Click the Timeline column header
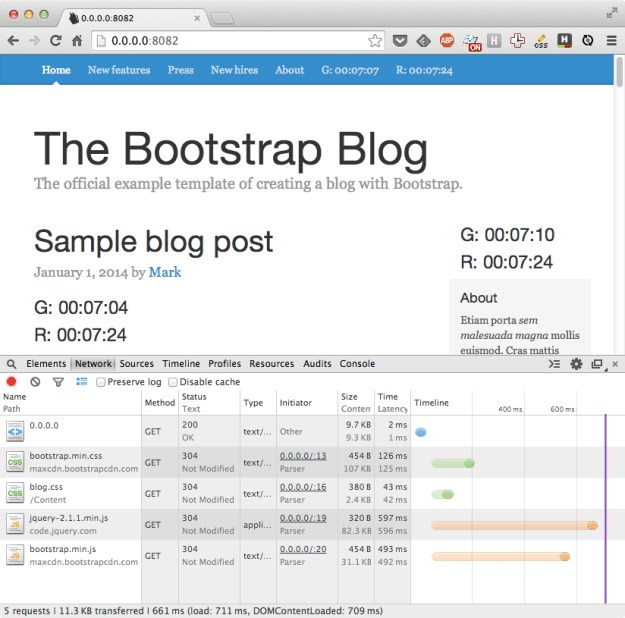625x618 pixels. 433,403
